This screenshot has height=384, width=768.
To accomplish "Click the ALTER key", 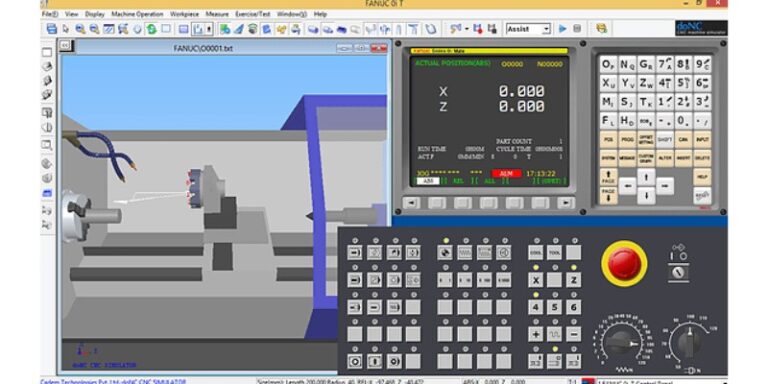I will (664, 158).
